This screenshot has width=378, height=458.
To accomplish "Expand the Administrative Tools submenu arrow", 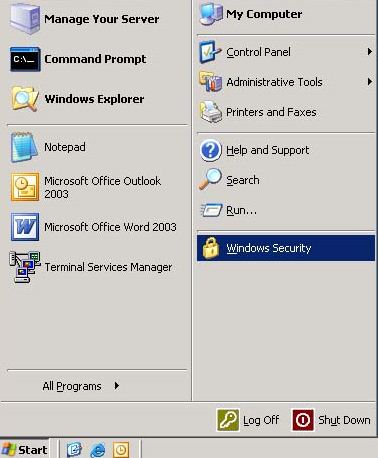I will click(369, 82).
